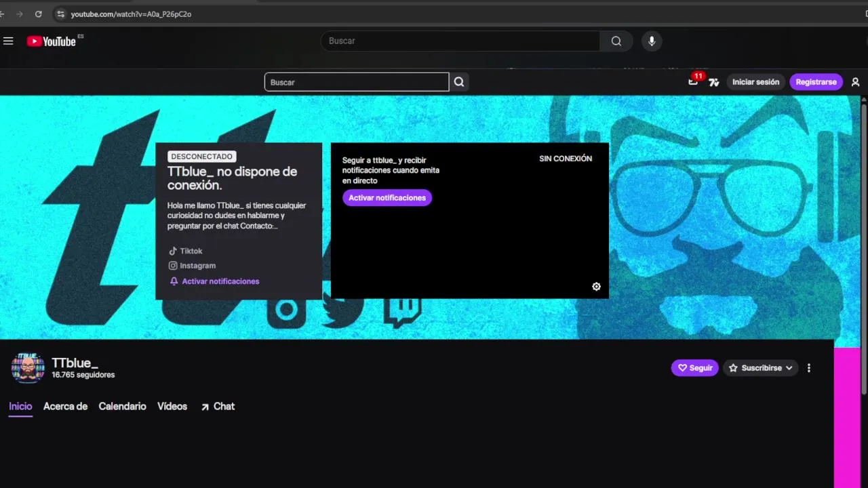This screenshot has width=868, height=488.
Task: Open the user profile icon
Action: [x=855, y=82]
